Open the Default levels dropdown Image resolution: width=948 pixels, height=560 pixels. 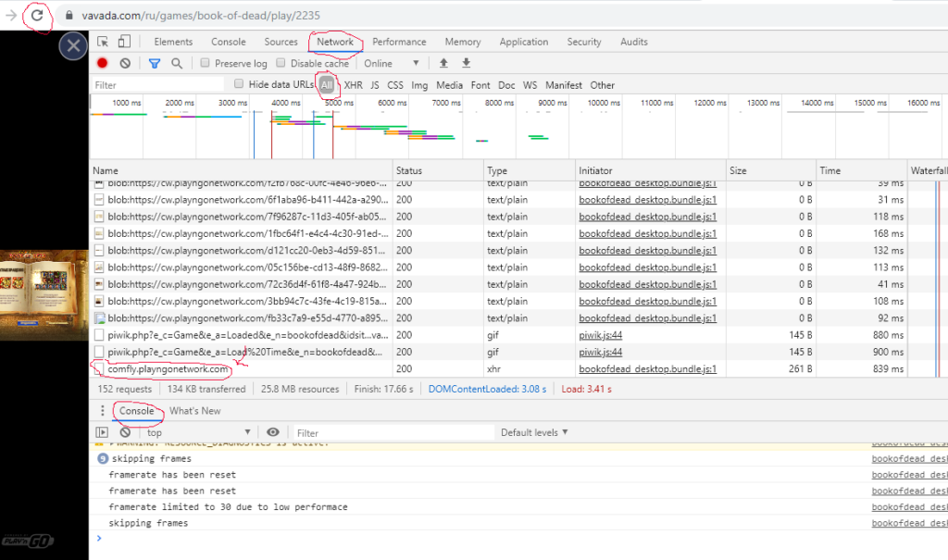click(534, 432)
